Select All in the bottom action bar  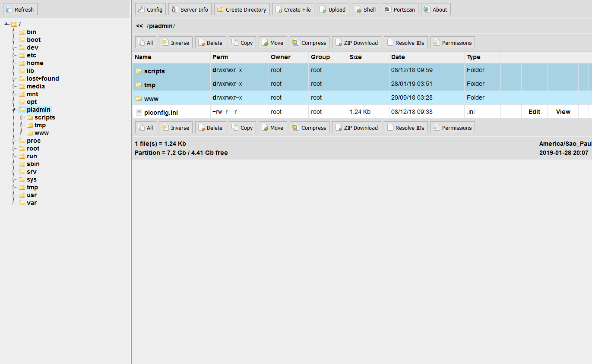(146, 128)
